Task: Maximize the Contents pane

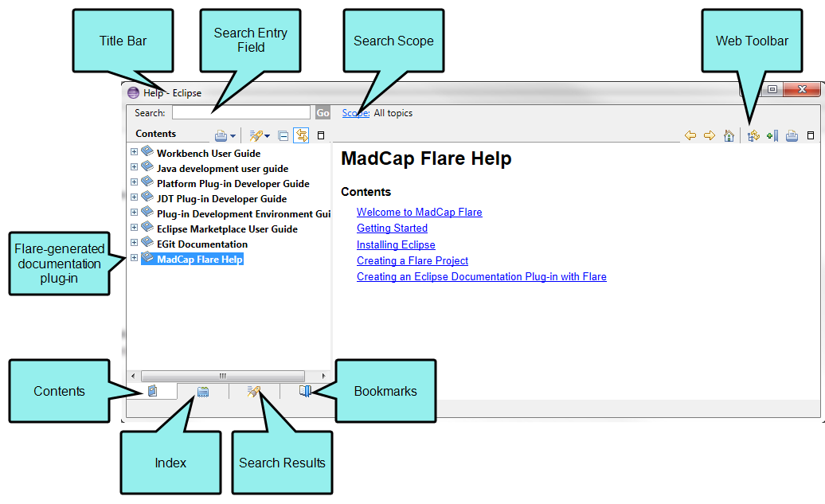Action: point(321,135)
